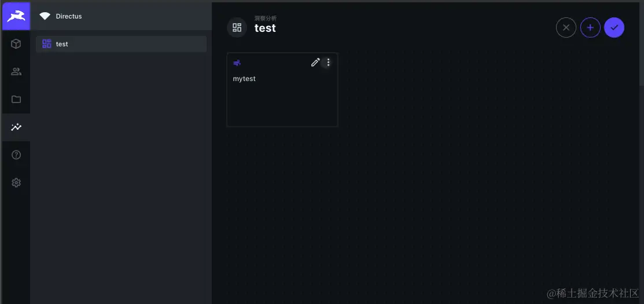Click the dashboard icon beside test title
644x304 pixels.
[x=237, y=27]
